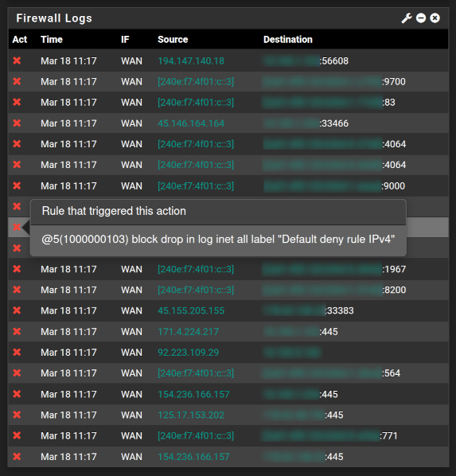Click block icon in the port :8200 row
Viewport: 456px width, 476px height.
pos(17,290)
